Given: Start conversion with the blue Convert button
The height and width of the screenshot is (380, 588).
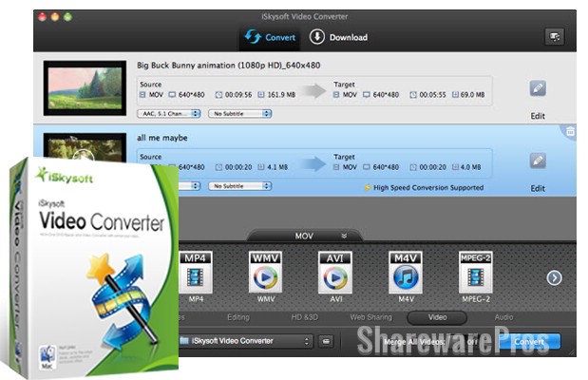Looking at the screenshot, I should click(x=529, y=341).
